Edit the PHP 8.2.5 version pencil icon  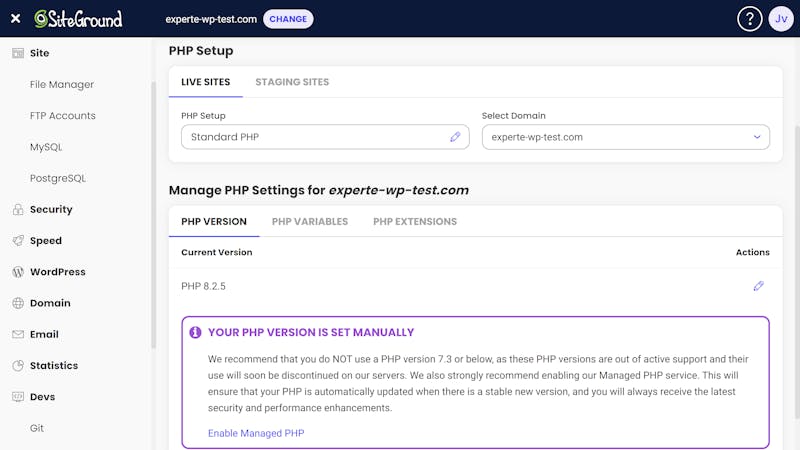tap(759, 286)
